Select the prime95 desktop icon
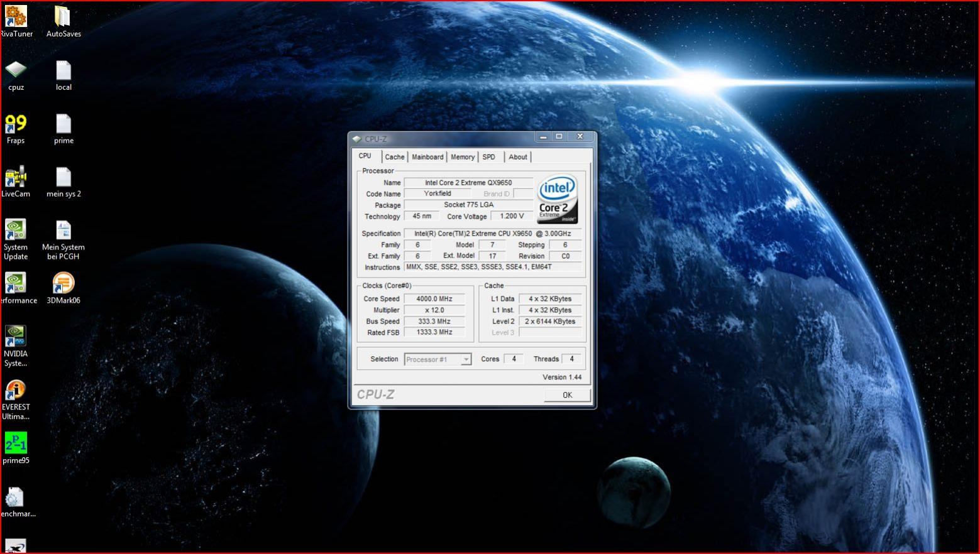980x554 pixels. tap(16, 448)
